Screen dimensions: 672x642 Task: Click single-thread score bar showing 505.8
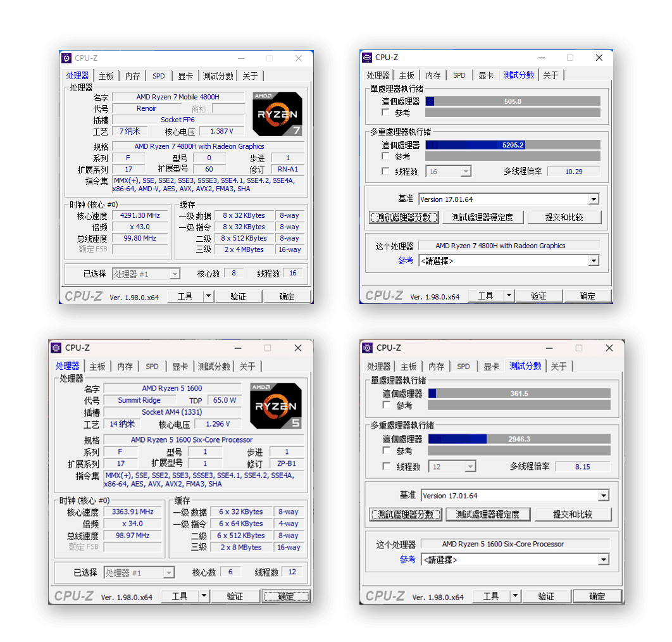pyautogui.click(x=513, y=101)
